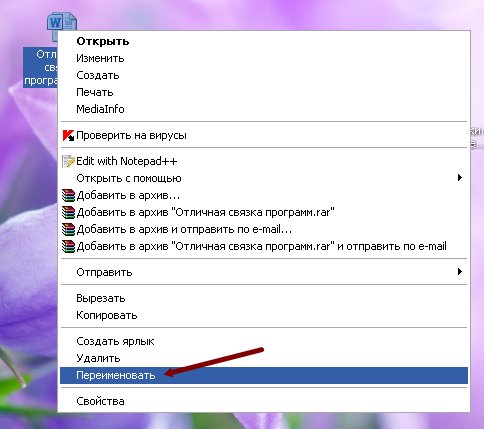
Task: Click the highlighted Переименовать entry
Action: coord(263,375)
